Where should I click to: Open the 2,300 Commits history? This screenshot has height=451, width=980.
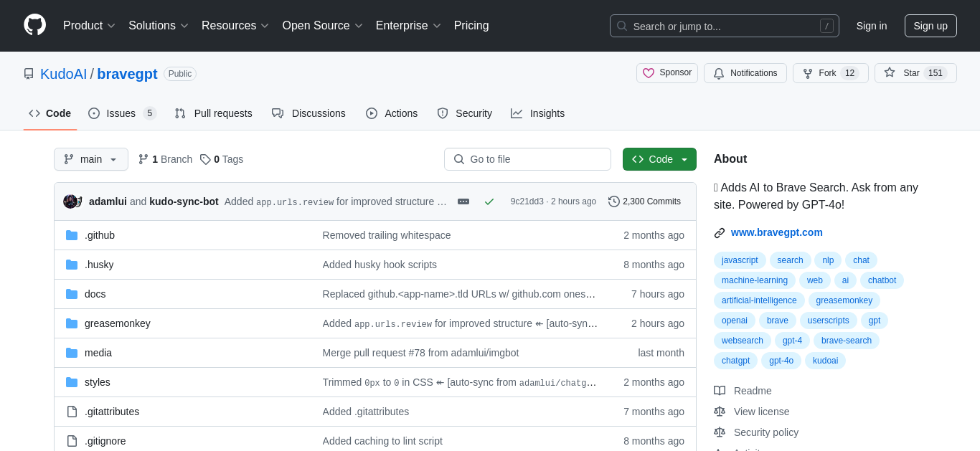click(x=644, y=201)
